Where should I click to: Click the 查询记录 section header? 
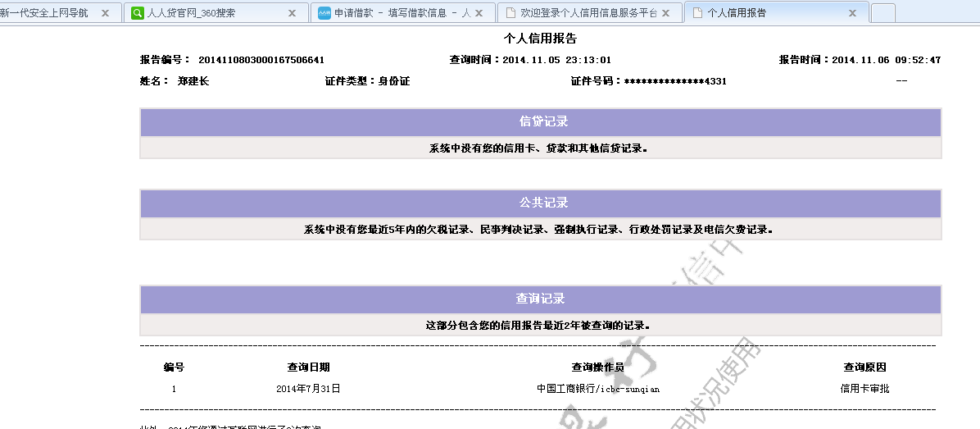(x=541, y=299)
